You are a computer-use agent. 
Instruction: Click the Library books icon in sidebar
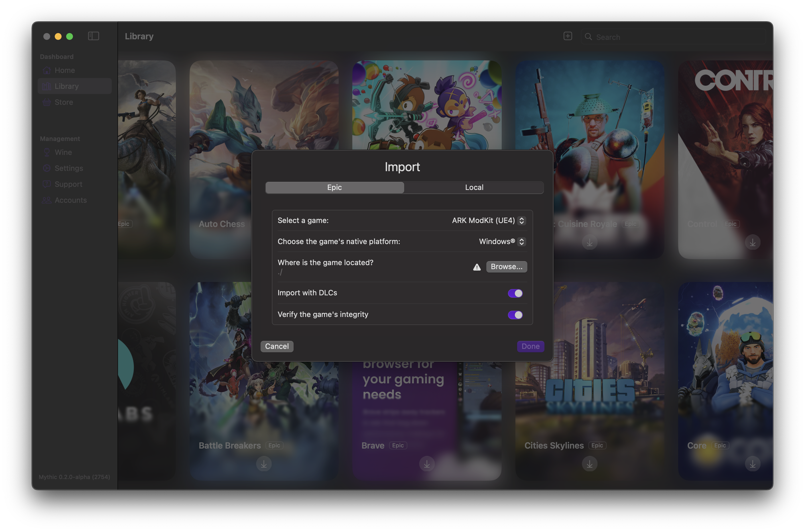pyautogui.click(x=46, y=86)
